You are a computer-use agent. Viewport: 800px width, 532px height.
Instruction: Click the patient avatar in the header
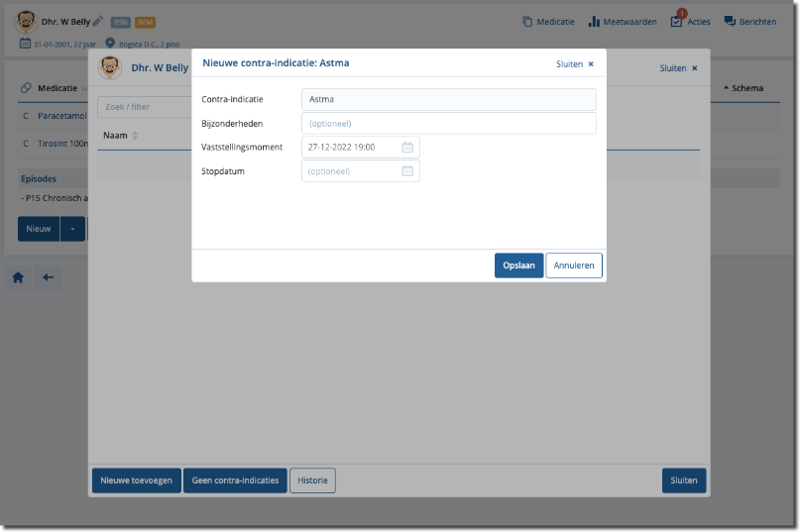pos(26,22)
